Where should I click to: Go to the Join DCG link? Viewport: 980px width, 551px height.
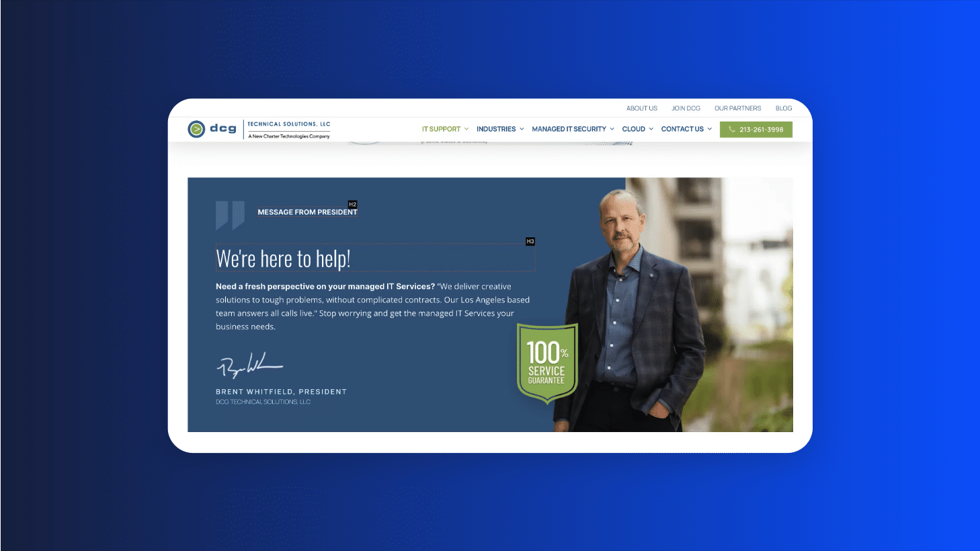pos(686,108)
